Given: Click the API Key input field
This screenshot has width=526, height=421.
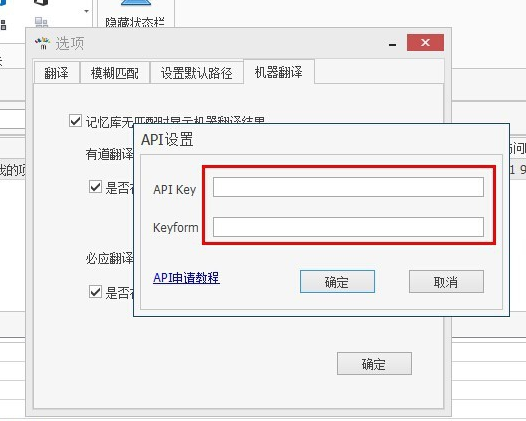Looking at the screenshot, I should pyautogui.click(x=348, y=187).
